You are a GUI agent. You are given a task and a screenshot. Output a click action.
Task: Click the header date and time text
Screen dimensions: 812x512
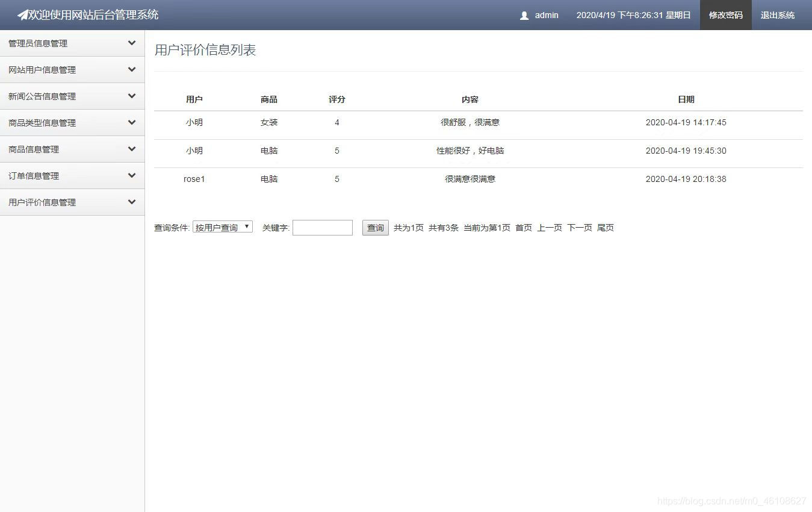coord(634,15)
